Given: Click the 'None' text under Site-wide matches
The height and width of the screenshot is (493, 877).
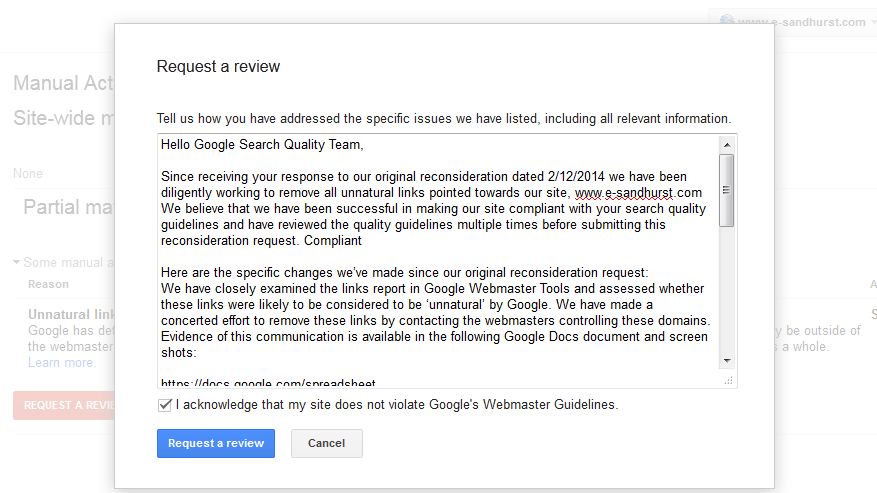Looking at the screenshot, I should pos(28,173).
